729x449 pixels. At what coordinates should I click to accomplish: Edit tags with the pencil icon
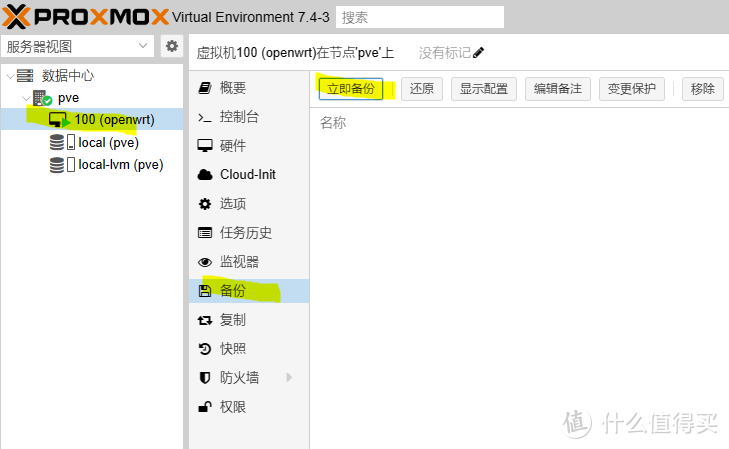[x=478, y=53]
